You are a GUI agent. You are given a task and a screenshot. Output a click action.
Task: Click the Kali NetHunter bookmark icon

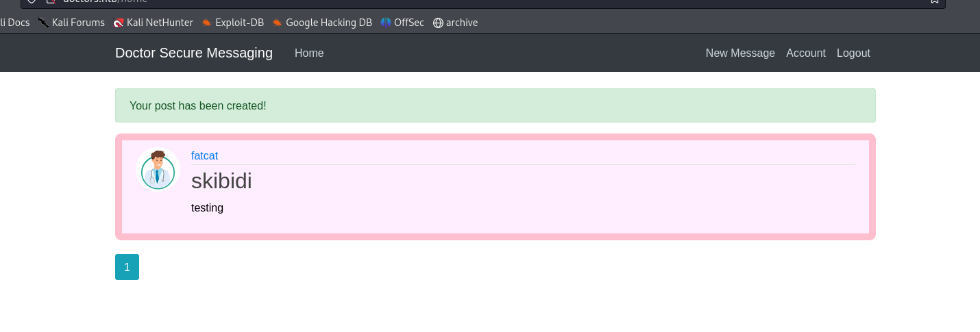119,23
